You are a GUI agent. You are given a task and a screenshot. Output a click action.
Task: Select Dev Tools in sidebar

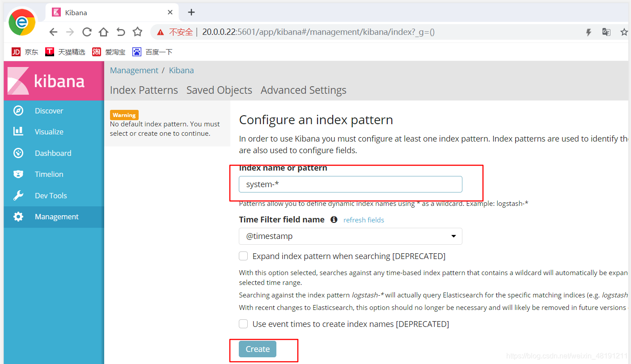54,196
